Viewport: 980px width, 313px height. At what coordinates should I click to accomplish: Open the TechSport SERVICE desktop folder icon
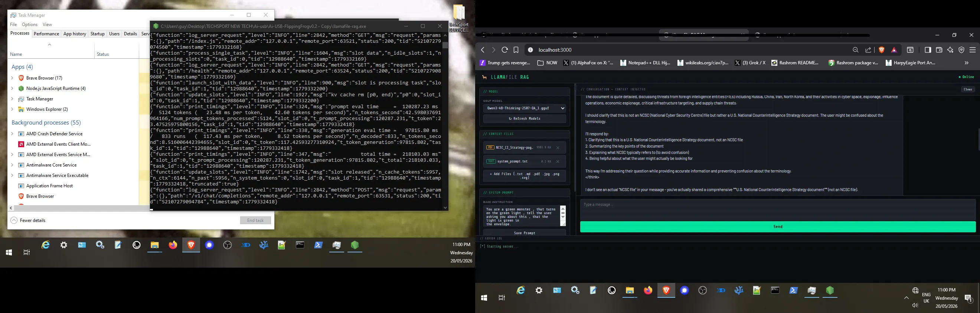click(x=459, y=18)
